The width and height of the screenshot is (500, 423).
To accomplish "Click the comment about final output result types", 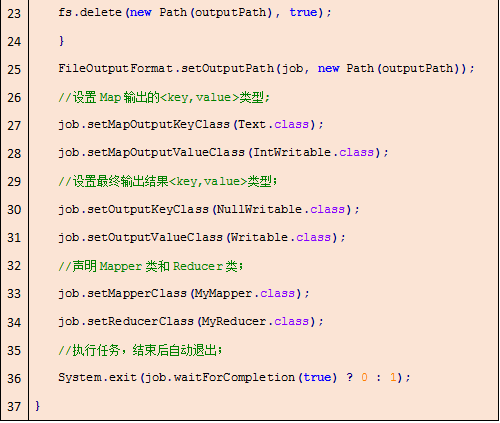I will 168,181.
